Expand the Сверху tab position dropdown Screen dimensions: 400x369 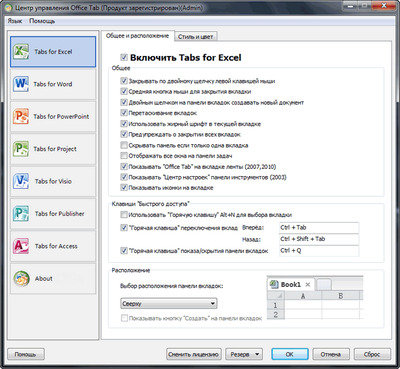(x=169, y=303)
